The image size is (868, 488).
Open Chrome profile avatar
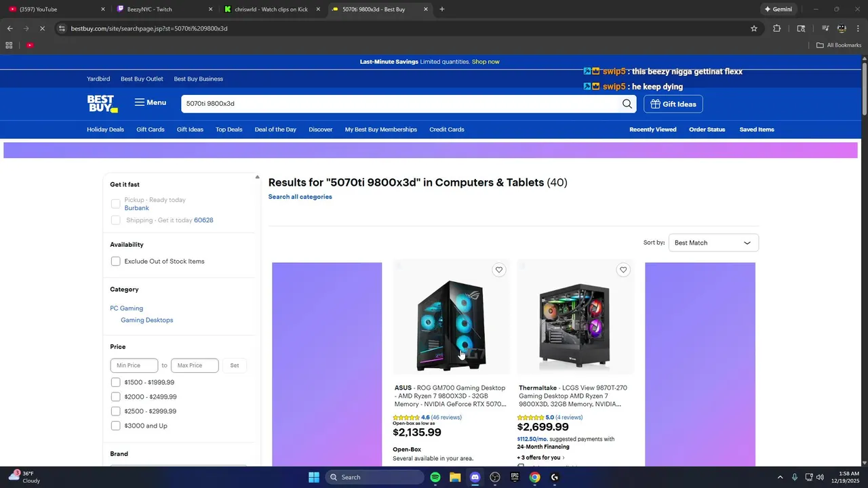tap(842, 28)
